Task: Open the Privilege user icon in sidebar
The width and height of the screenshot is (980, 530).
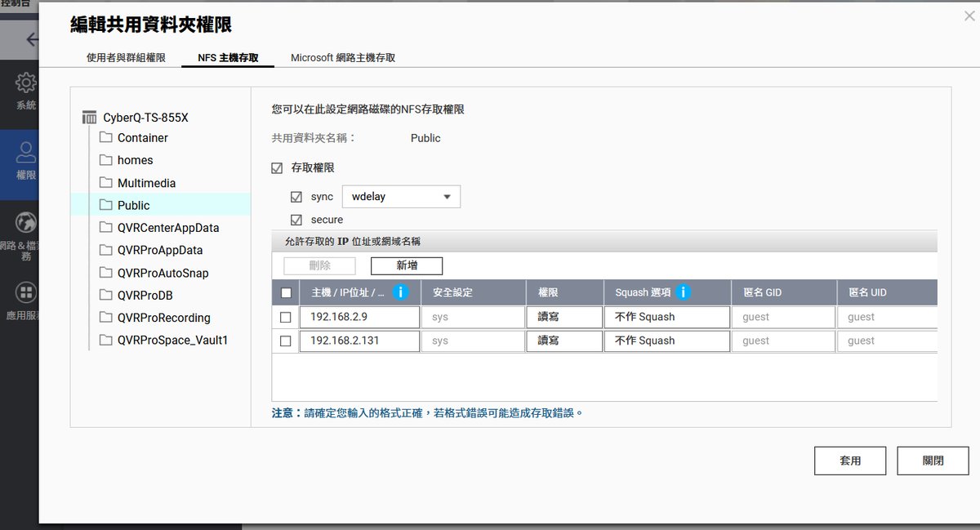Action: point(26,153)
